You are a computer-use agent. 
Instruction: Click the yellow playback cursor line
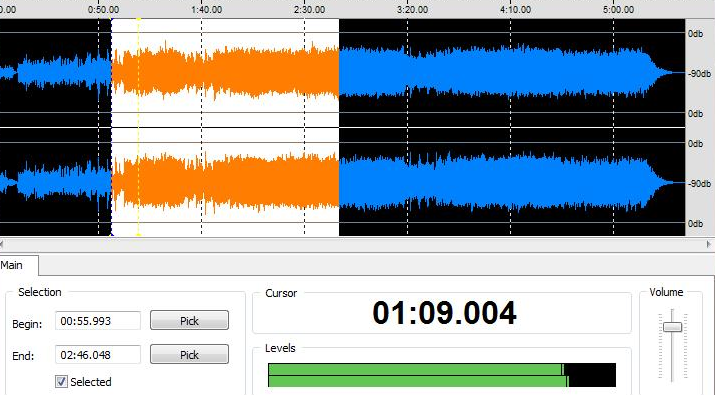pos(139,128)
